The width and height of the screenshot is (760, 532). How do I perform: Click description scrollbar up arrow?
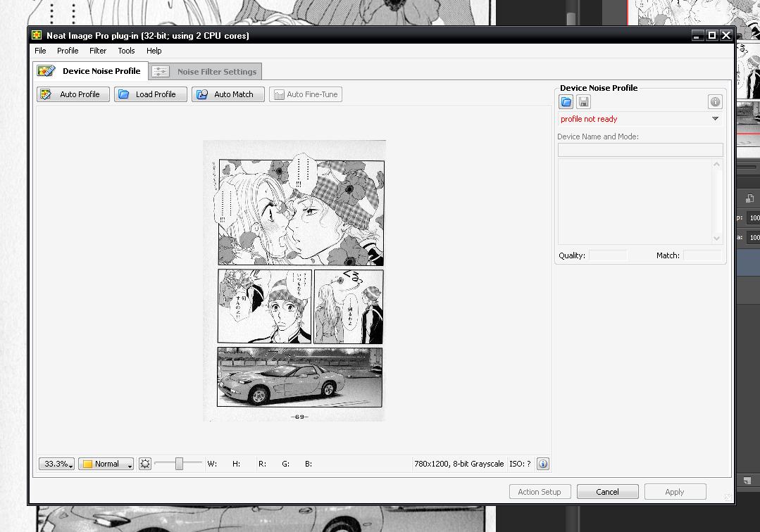tap(717, 165)
